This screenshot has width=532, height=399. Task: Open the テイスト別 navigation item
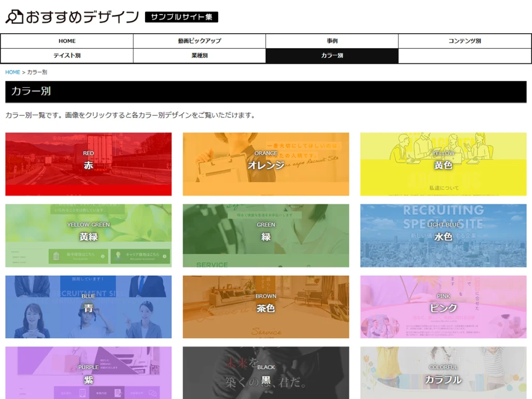(67, 56)
